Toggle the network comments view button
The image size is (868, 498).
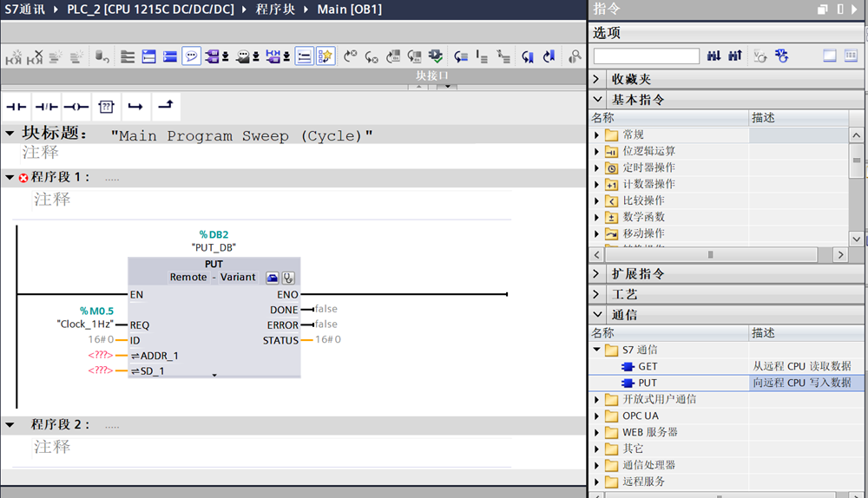[304, 56]
